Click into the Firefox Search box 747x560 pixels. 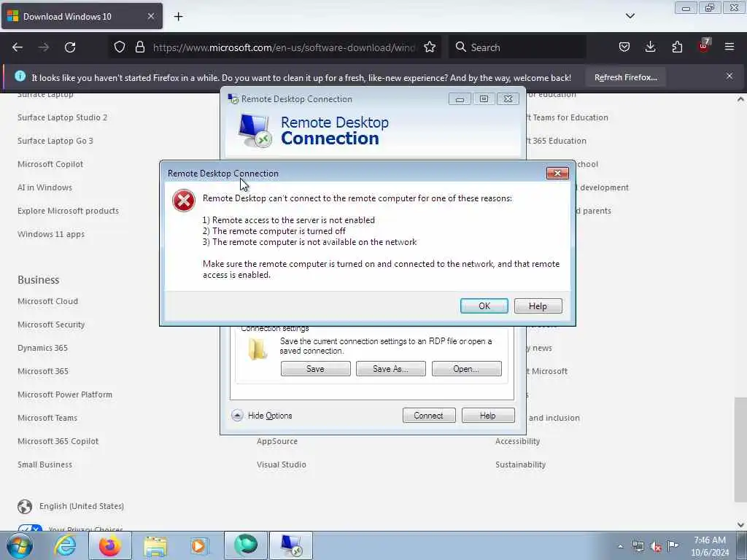[518, 47]
